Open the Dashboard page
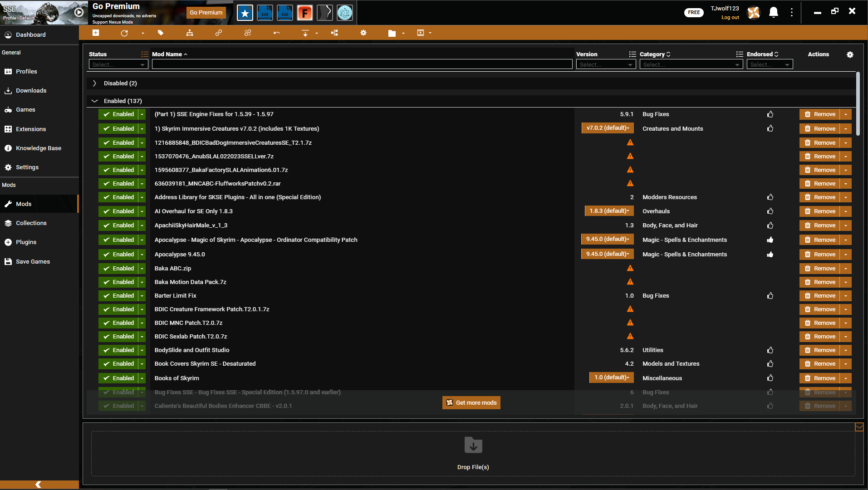 pos(39,35)
